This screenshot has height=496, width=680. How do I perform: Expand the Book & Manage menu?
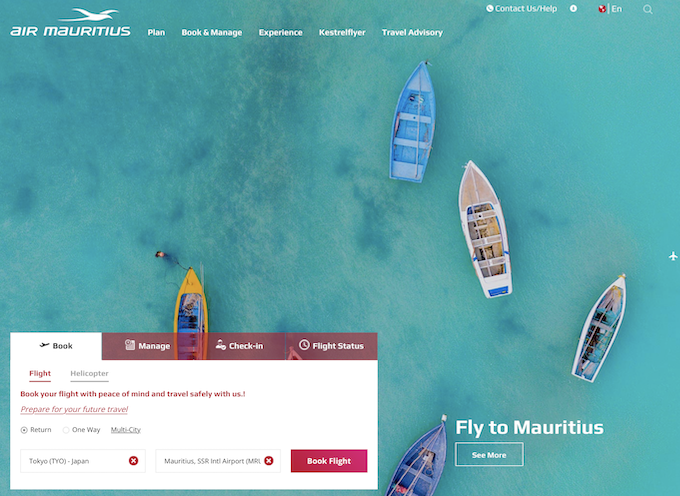(x=212, y=33)
